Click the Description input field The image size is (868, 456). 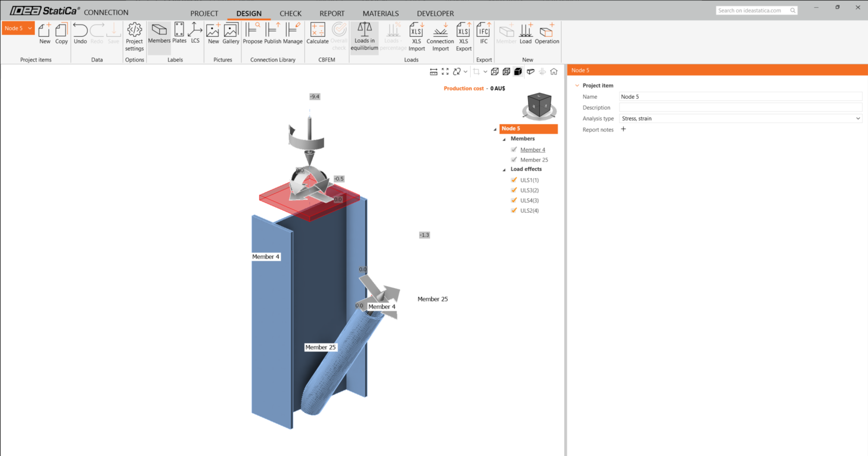coord(740,107)
